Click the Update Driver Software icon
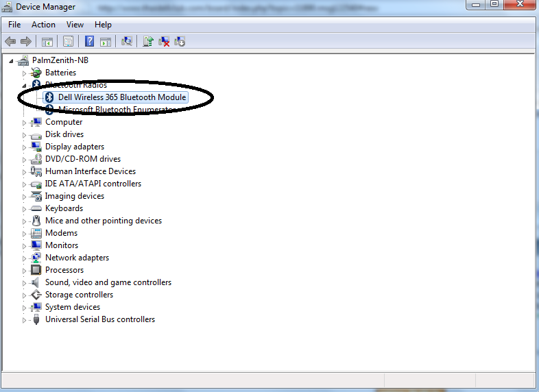The width and height of the screenshot is (539, 392). coord(148,42)
